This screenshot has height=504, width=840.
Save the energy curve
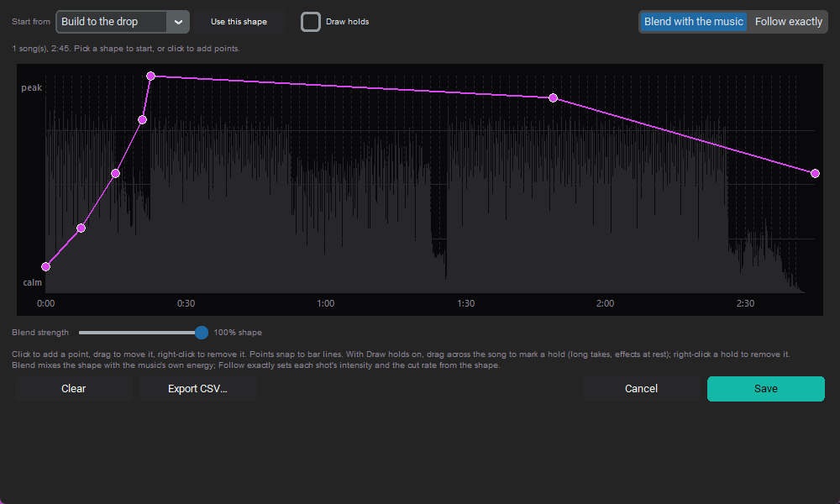(765, 389)
